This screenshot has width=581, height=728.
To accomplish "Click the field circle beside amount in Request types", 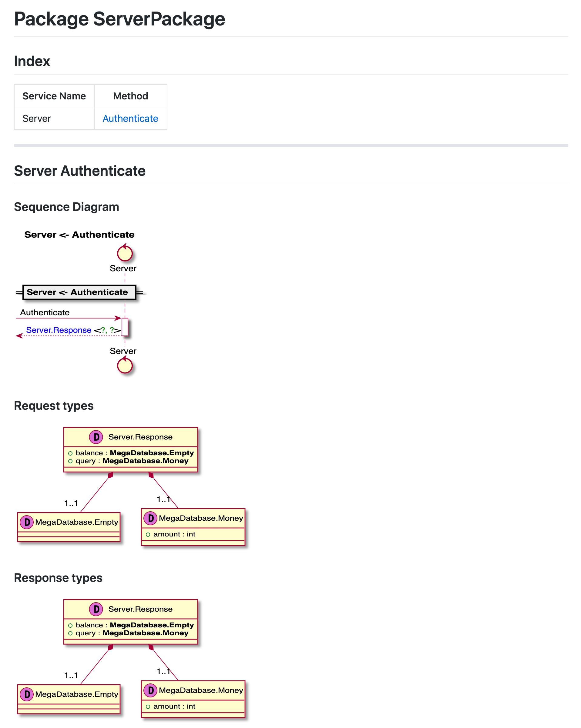I will click(x=148, y=535).
